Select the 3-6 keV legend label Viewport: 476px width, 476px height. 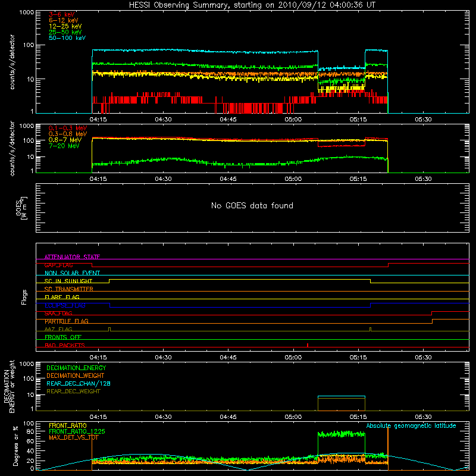click(x=61, y=14)
